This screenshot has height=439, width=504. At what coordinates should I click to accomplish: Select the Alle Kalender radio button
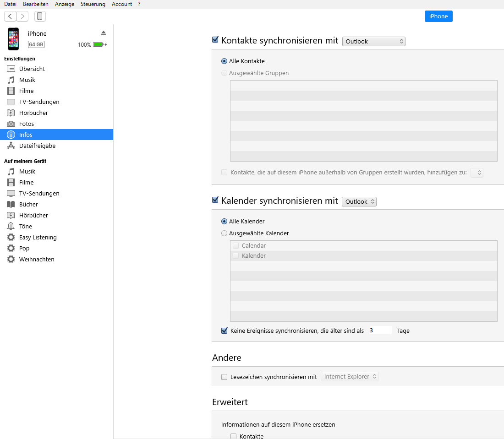coord(225,221)
